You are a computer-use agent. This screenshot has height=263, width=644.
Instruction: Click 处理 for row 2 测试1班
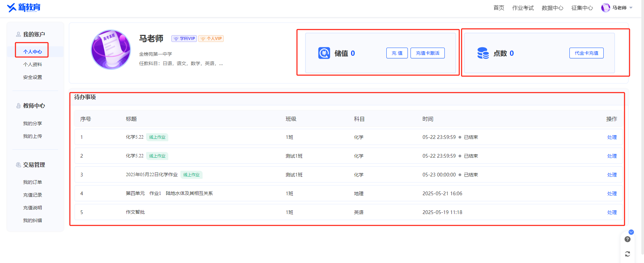[x=612, y=156]
